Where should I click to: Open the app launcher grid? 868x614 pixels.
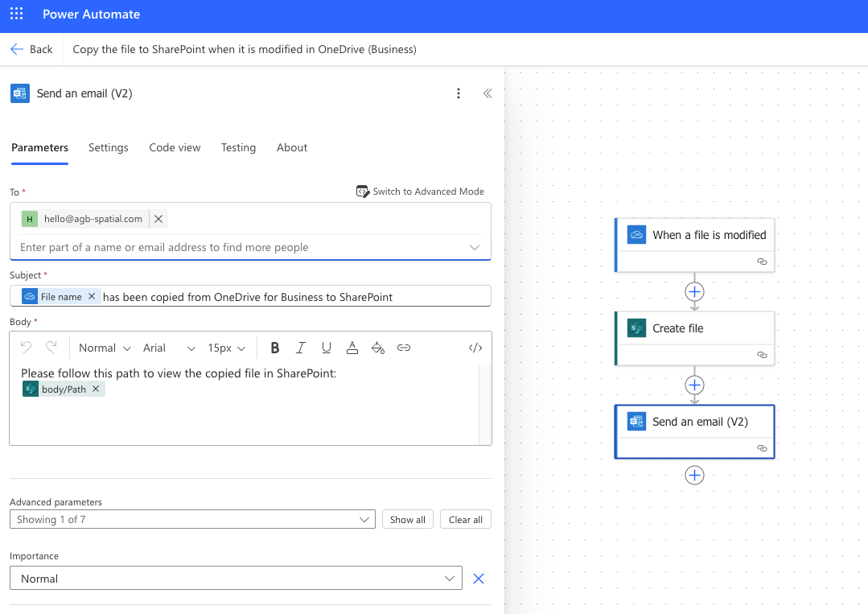(17, 14)
